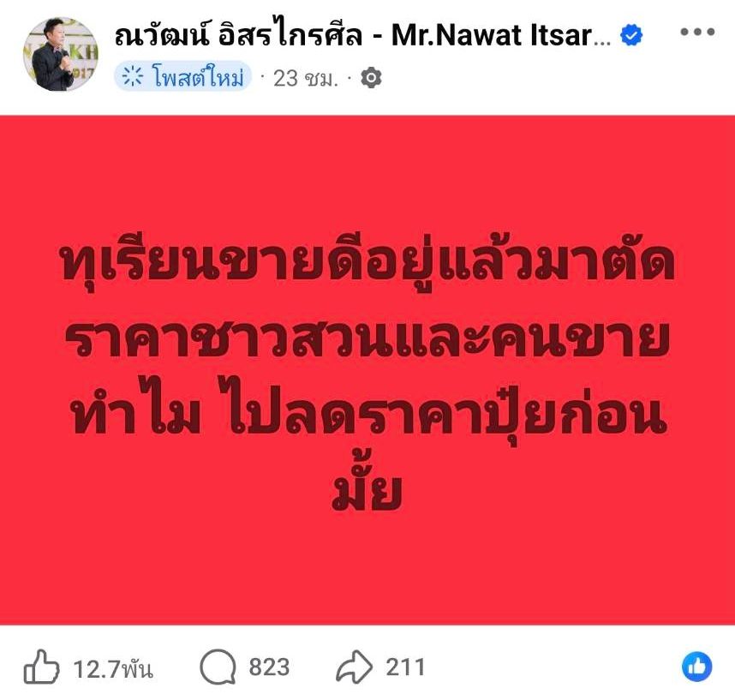Open the three-dot post options menu

point(697,33)
